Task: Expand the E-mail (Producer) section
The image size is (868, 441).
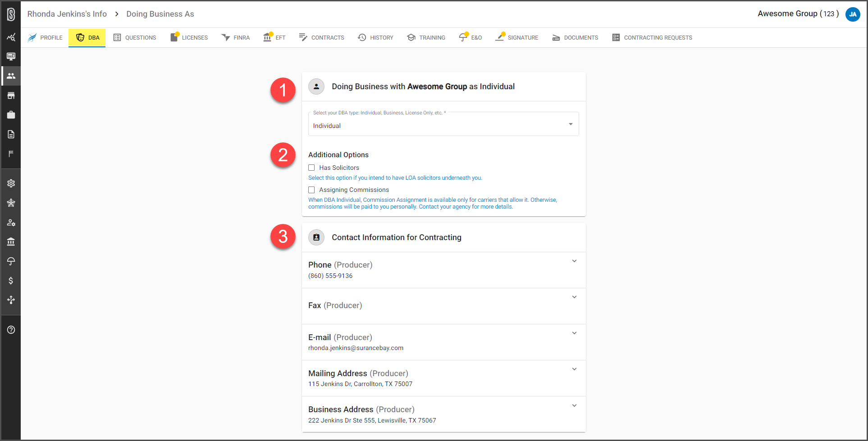Action: (443, 342)
